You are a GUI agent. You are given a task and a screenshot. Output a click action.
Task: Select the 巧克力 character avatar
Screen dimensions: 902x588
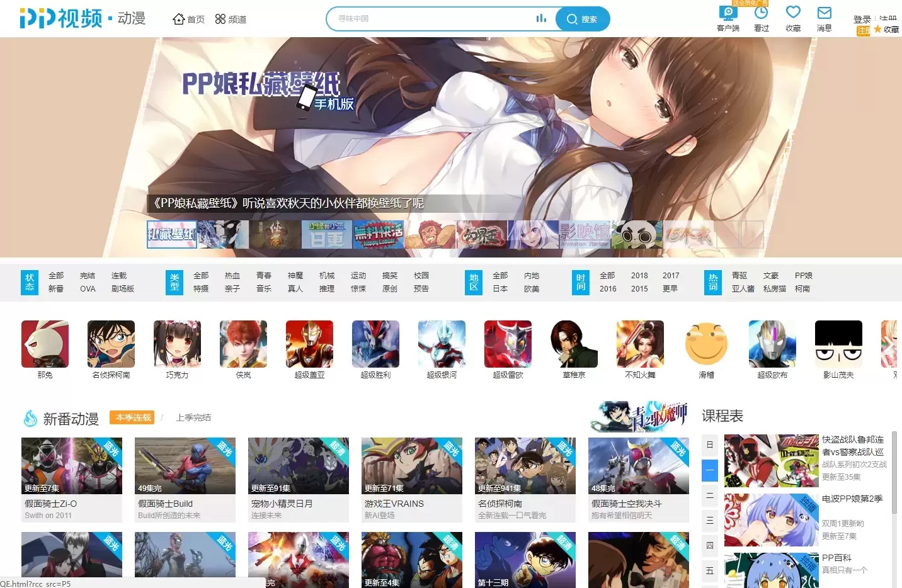[x=177, y=344]
